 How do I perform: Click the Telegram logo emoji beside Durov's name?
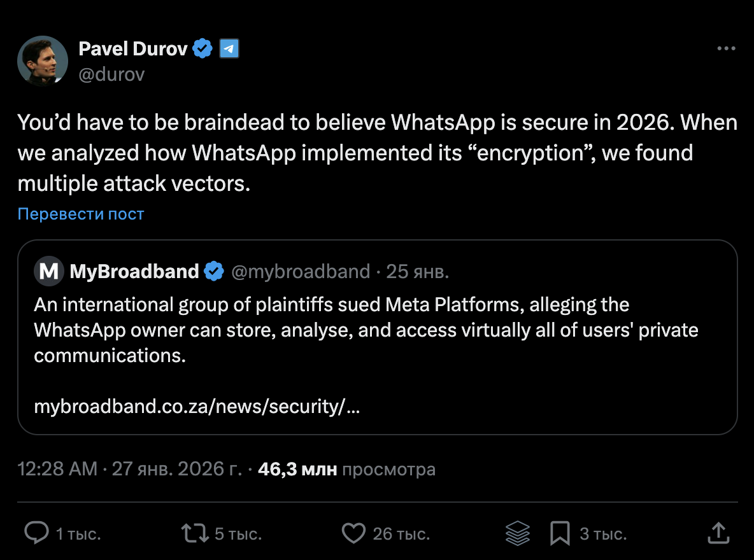[229, 48]
